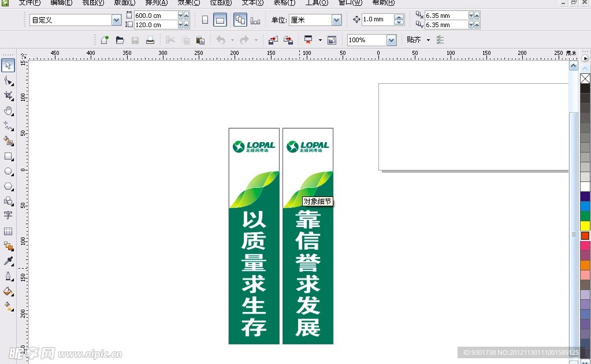Select the Crop tool
The width and height of the screenshot is (591, 364).
coord(8,96)
